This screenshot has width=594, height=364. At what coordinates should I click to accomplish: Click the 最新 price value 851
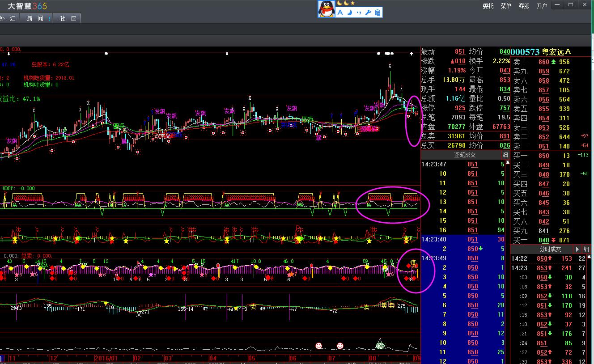point(460,52)
